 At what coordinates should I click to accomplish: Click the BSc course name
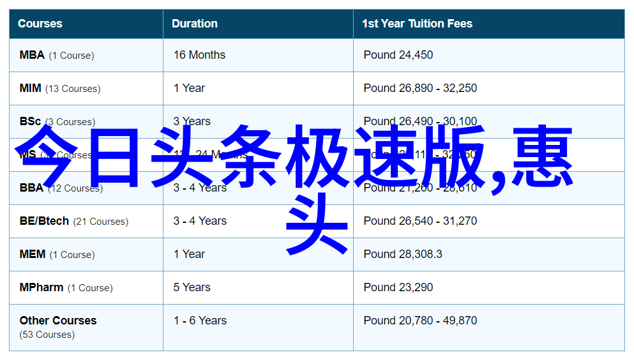coord(30,121)
